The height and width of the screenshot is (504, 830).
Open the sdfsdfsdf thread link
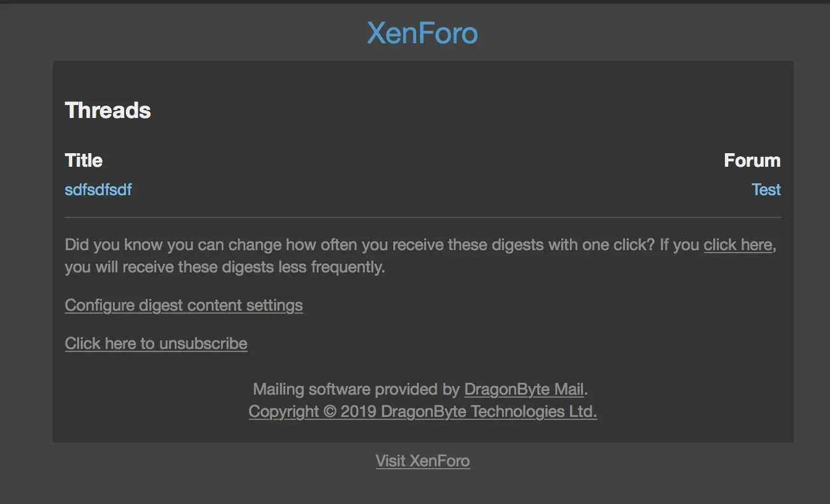[x=98, y=190]
